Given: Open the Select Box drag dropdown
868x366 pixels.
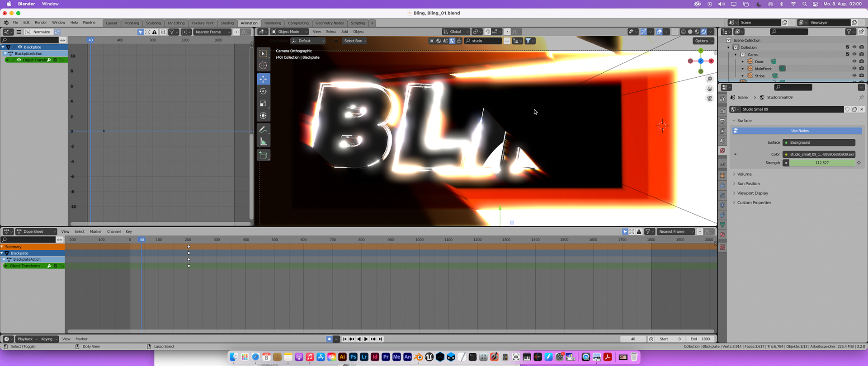Looking at the screenshot, I should point(354,41).
